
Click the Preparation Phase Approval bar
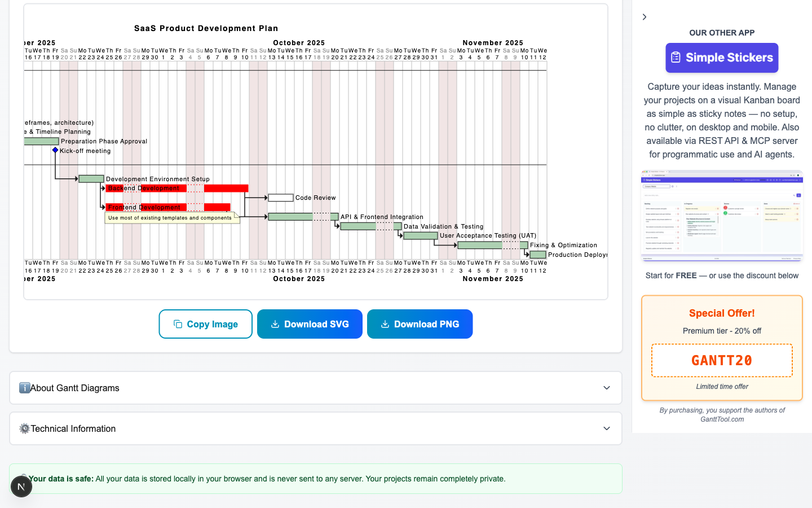42,141
